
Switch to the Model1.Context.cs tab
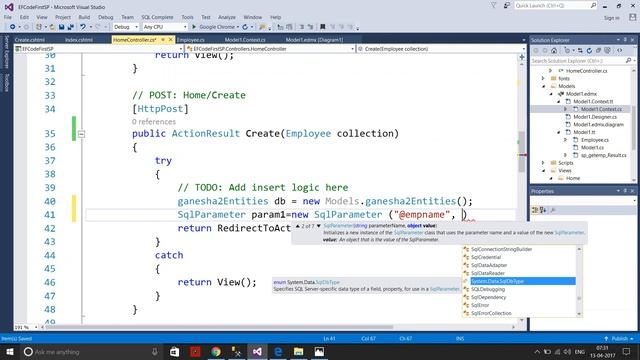pyautogui.click(x=245, y=40)
